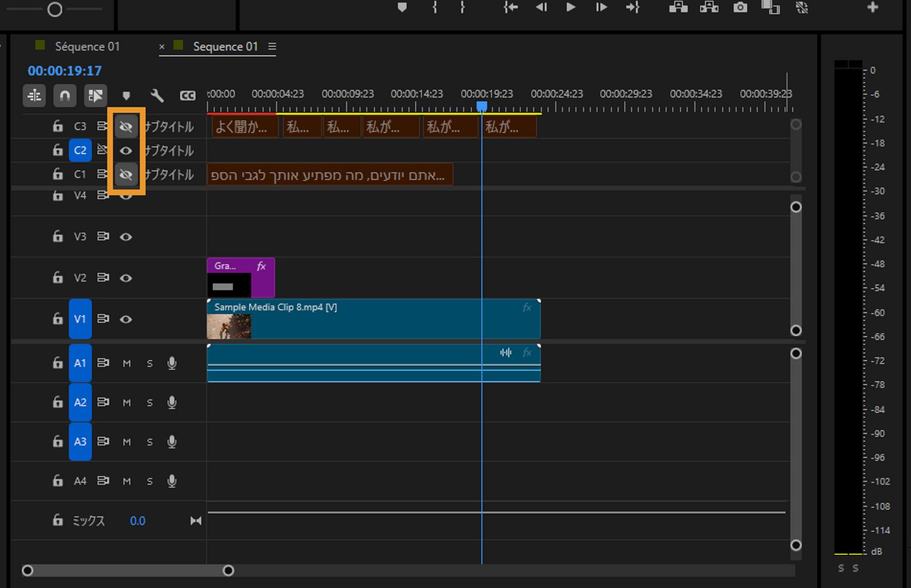Click the Go to In point icon
The height and width of the screenshot is (588, 911).
click(x=511, y=7)
